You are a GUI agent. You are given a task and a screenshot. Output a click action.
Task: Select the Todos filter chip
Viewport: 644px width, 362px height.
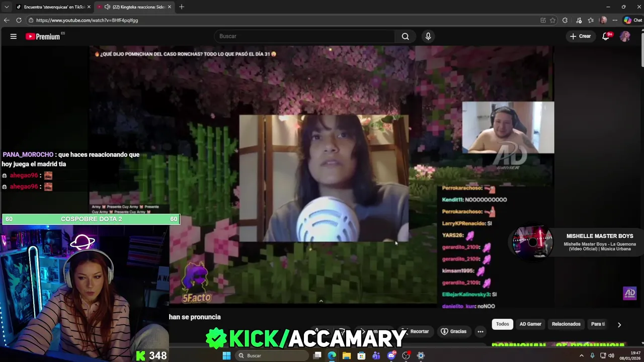503,324
